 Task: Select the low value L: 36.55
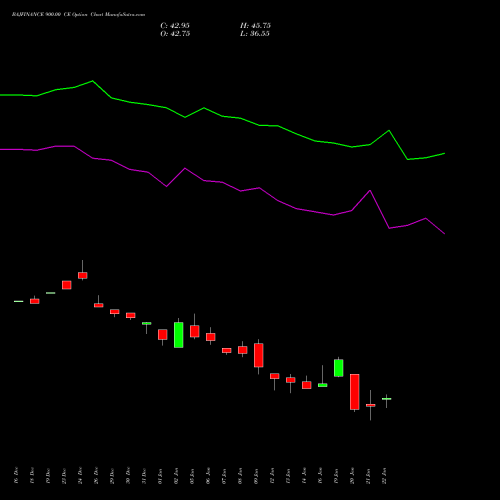tap(255, 34)
